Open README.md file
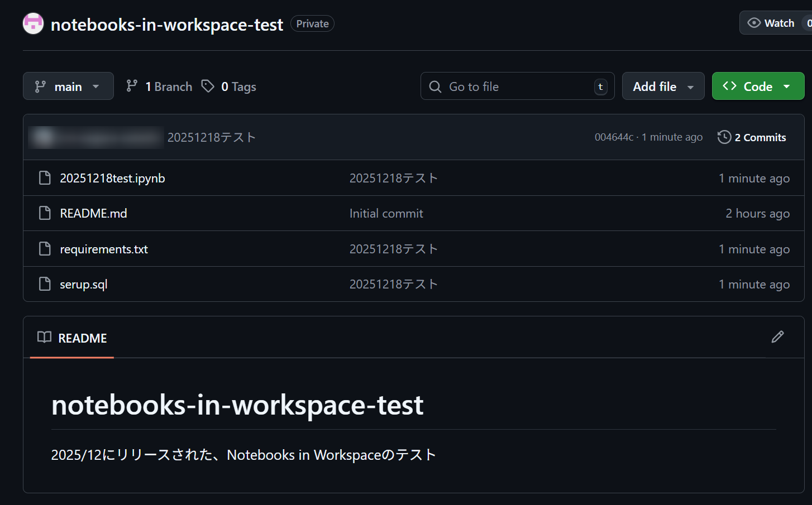This screenshot has height=505, width=812. [x=93, y=213]
